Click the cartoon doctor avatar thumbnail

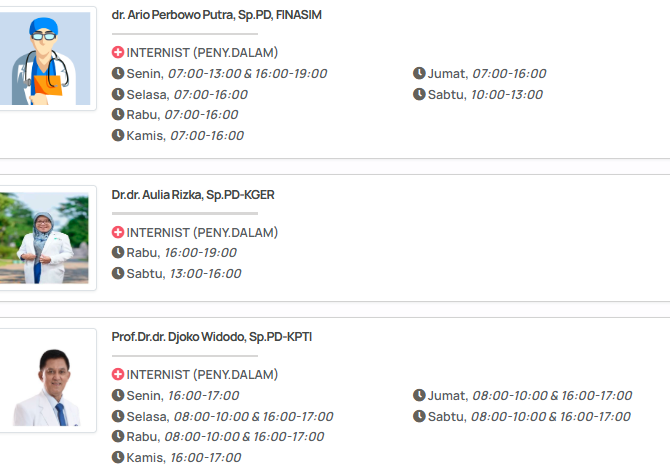(46, 59)
